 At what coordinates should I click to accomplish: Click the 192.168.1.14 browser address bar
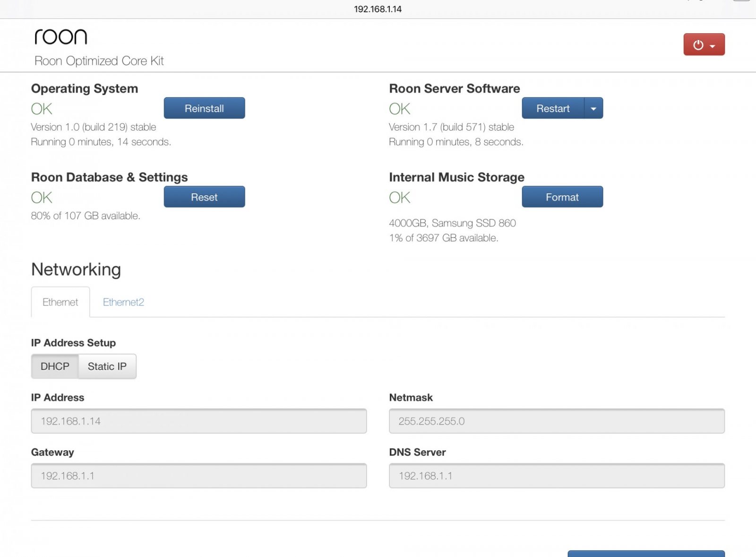[378, 9]
